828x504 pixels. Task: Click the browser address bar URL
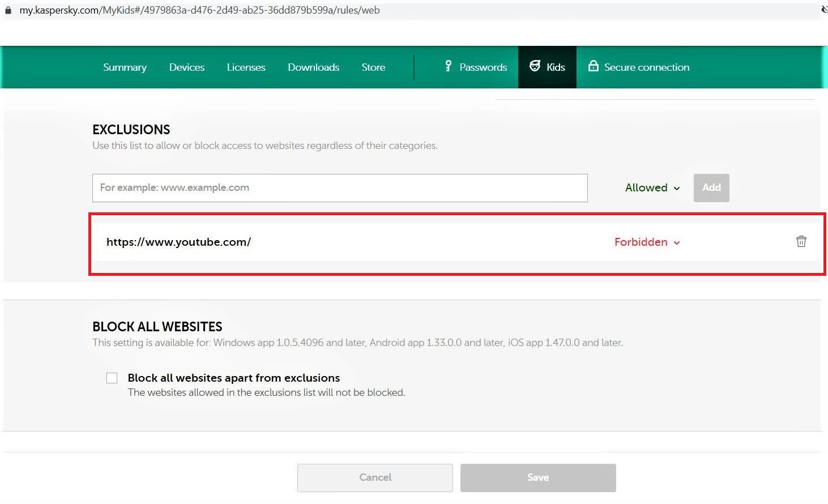pos(199,10)
